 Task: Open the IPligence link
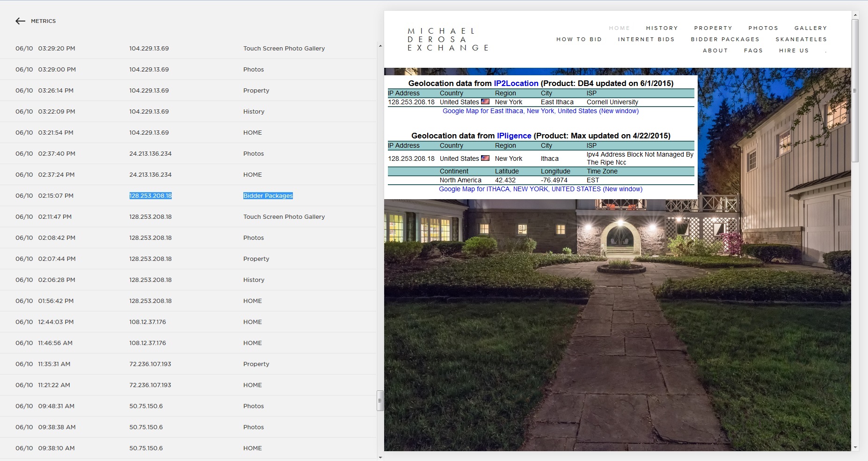514,136
